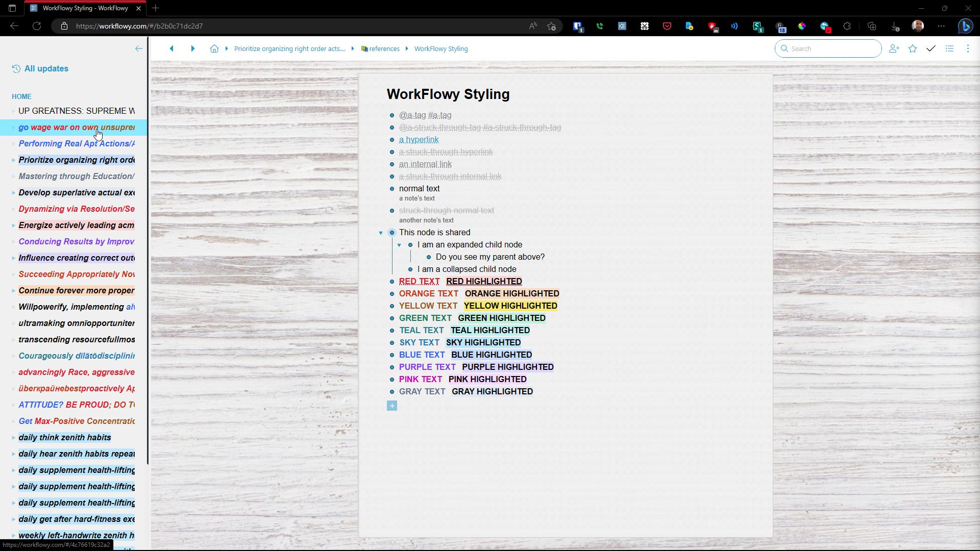Open the home icon in breadcrumb
Image resolution: width=980 pixels, height=551 pixels.
[x=214, y=48]
